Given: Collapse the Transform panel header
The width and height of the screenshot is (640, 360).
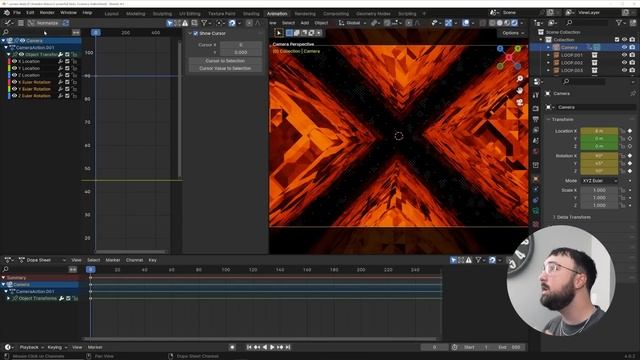Looking at the screenshot, I should (x=562, y=120).
